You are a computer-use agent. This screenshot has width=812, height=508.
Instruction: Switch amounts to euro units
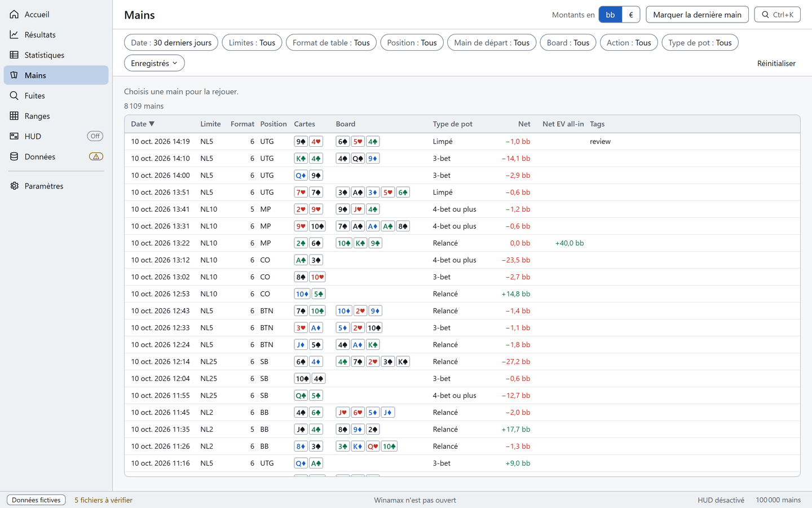(x=631, y=15)
